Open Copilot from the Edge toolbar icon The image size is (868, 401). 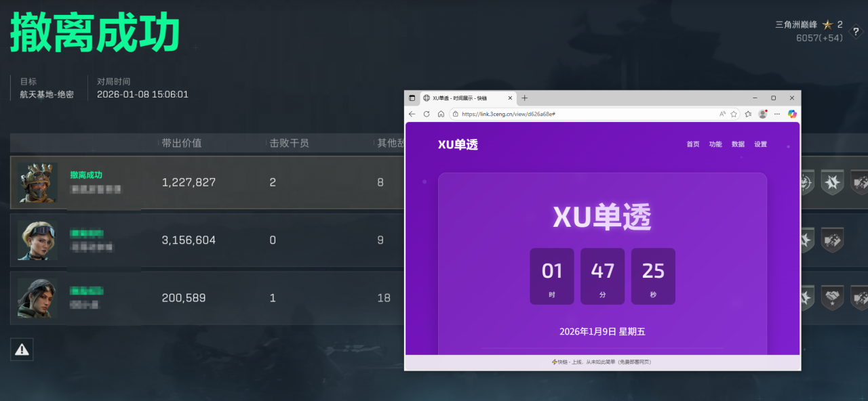[x=791, y=114]
